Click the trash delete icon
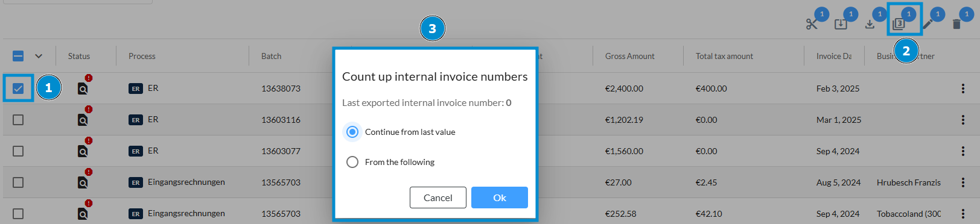The image size is (980, 224). [x=956, y=24]
